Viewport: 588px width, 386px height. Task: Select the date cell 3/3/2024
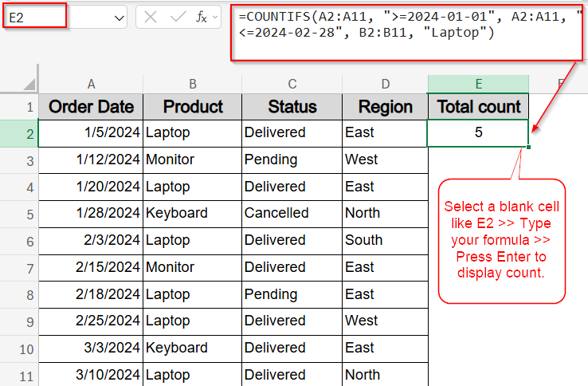pos(91,349)
